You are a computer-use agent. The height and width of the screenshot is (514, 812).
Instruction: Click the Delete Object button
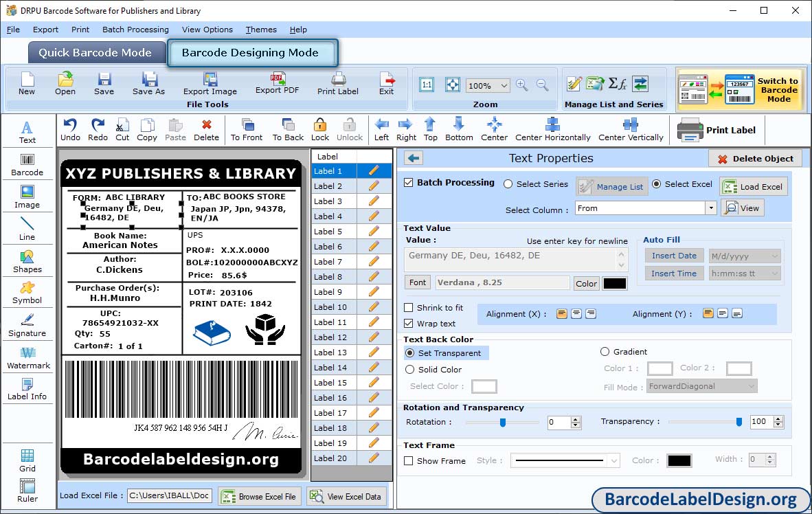point(755,159)
